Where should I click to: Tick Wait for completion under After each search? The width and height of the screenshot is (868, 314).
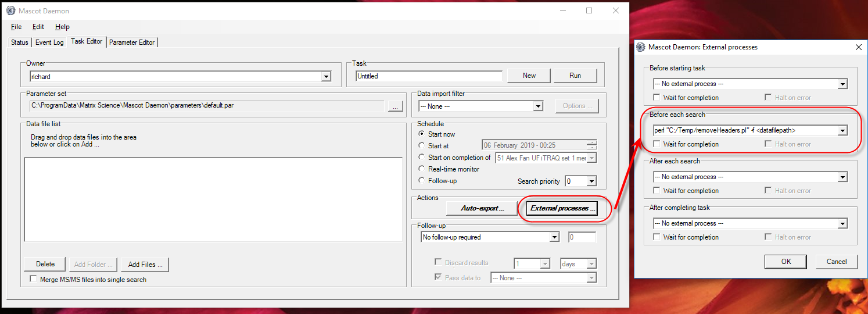point(657,191)
